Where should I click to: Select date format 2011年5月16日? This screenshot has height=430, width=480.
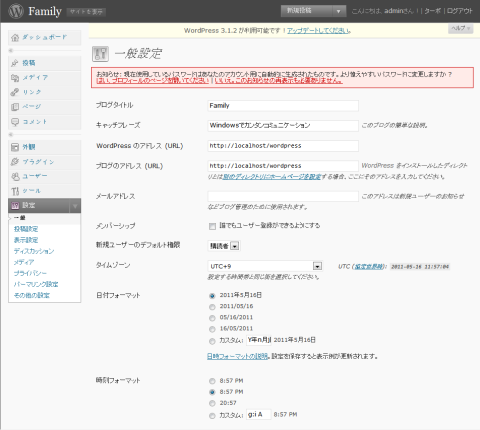[x=212, y=296]
